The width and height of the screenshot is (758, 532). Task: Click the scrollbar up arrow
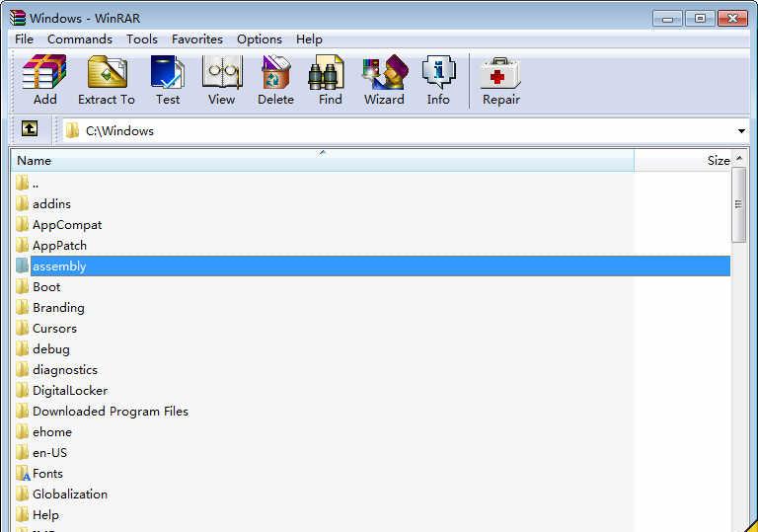tap(739, 158)
